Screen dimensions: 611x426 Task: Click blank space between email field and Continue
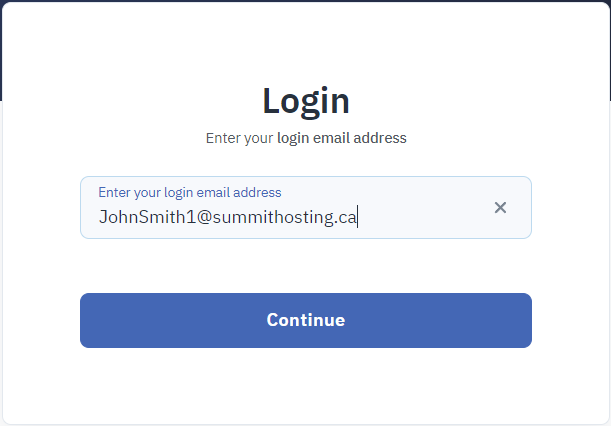point(306,266)
